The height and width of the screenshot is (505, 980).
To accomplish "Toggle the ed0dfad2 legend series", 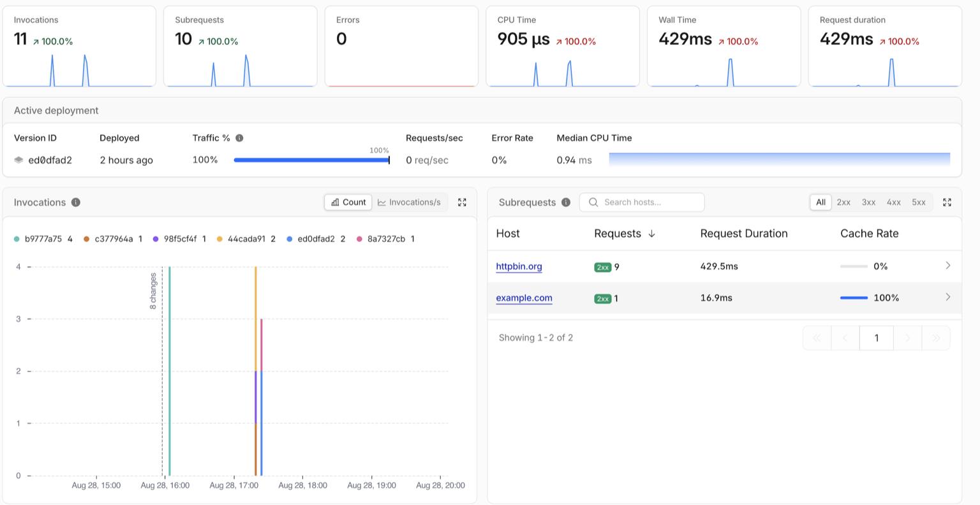I will click(x=316, y=239).
